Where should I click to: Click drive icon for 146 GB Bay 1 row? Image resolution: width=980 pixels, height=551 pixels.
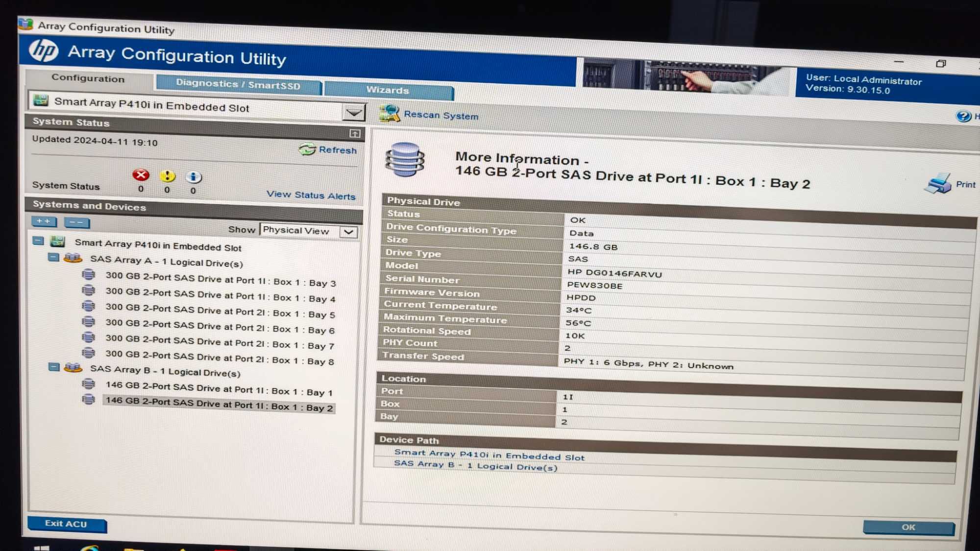(x=88, y=383)
